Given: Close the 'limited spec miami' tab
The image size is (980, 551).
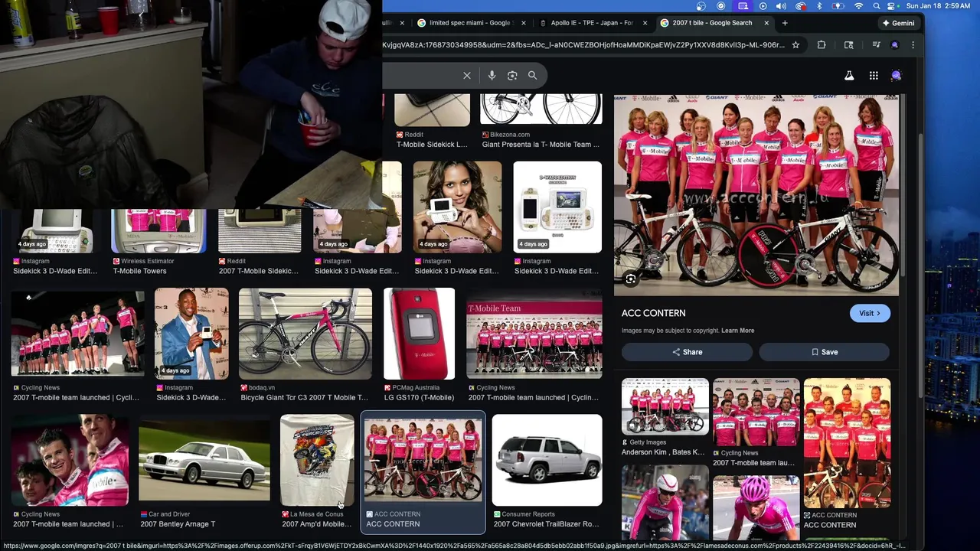Looking at the screenshot, I should pyautogui.click(x=524, y=23).
